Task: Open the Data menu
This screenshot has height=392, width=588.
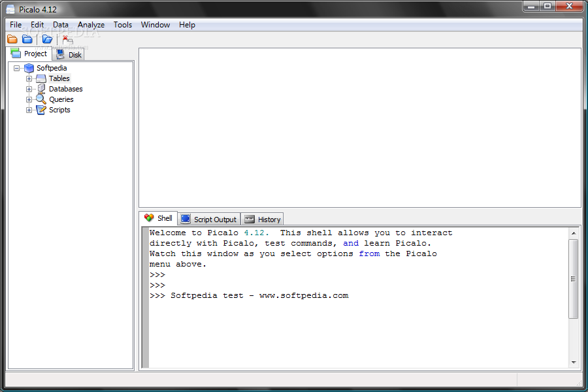Action: point(60,25)
